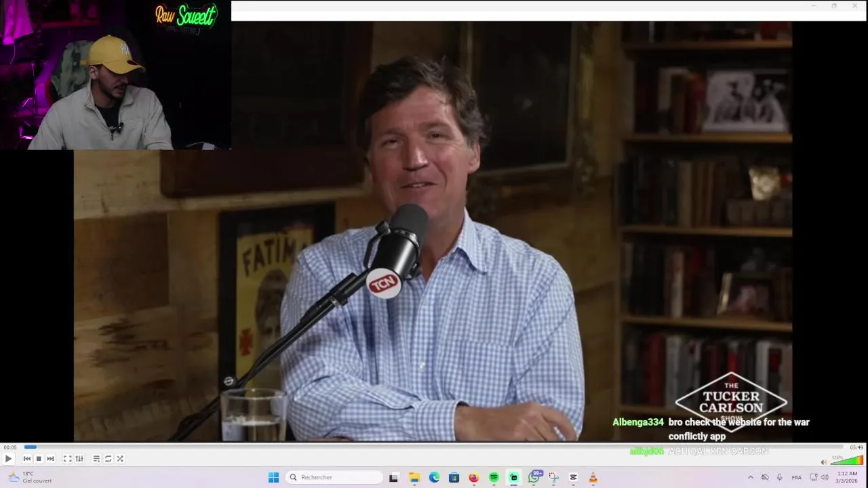
Task: Launch Microsoft Edge from the taskbar
Action: pos(434,477)
